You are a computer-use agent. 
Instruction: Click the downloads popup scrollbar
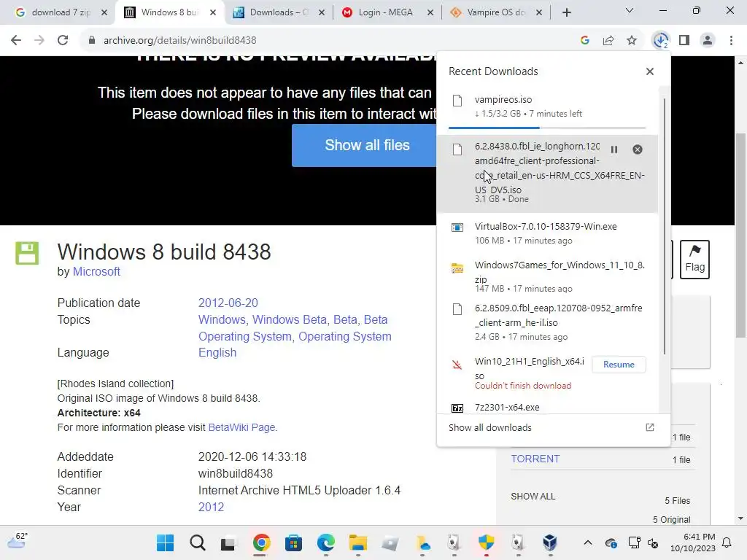(664, 227)
